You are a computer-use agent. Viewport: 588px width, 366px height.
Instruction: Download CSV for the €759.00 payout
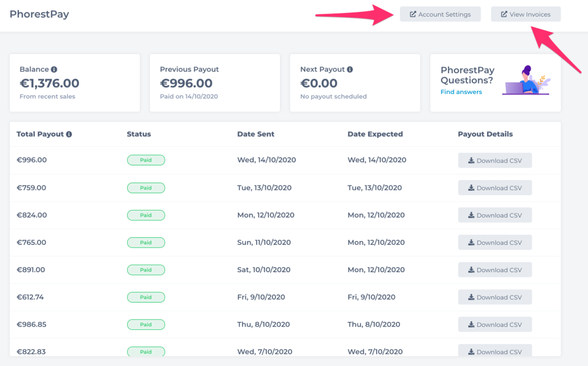pyautogui.click(x=495, y=188)
